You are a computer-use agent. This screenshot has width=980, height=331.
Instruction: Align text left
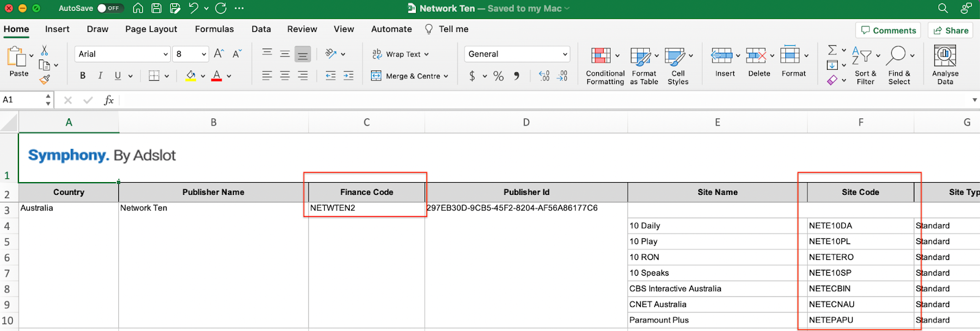267,76
